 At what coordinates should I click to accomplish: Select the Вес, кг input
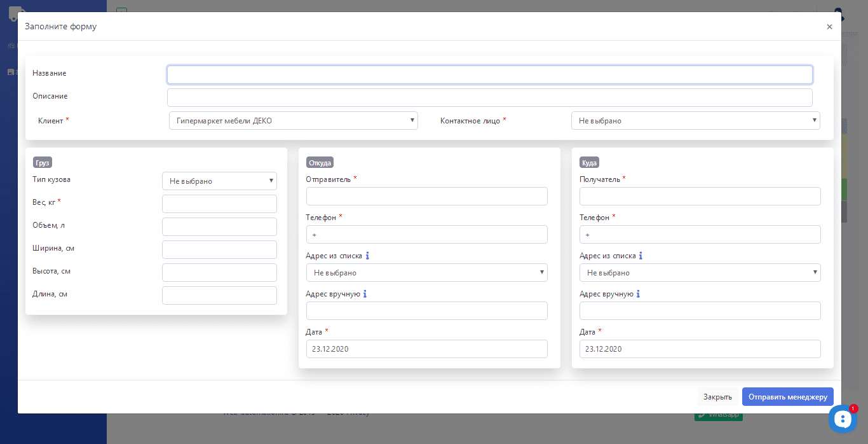[x=219, y=204]
